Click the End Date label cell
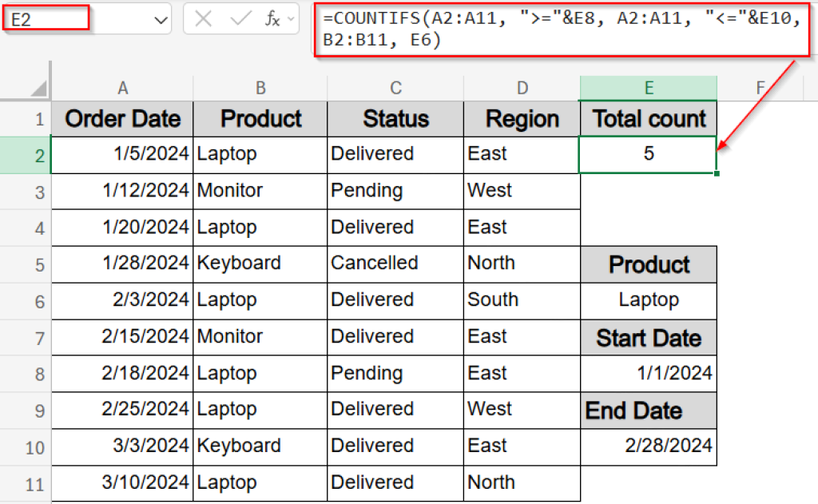The image size is (818, 504). coord(649,411)
